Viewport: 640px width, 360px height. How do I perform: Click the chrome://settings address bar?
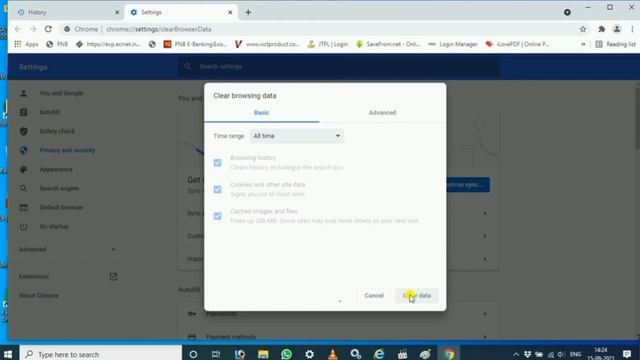318,29
